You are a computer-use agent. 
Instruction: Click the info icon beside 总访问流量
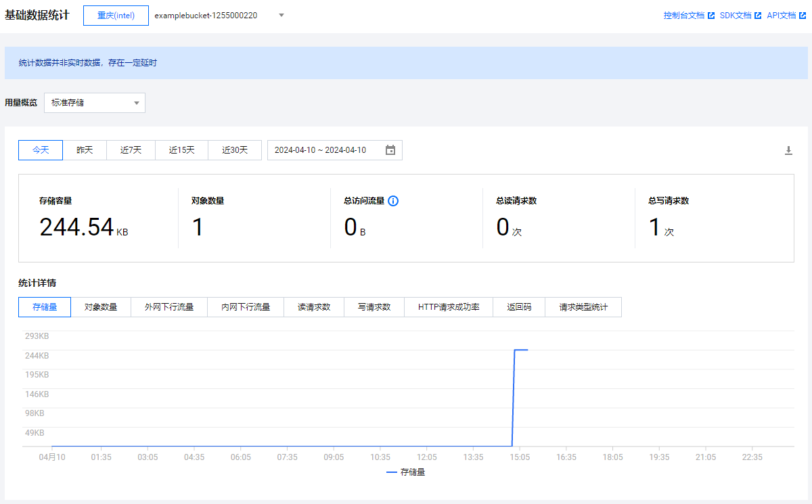393,201
